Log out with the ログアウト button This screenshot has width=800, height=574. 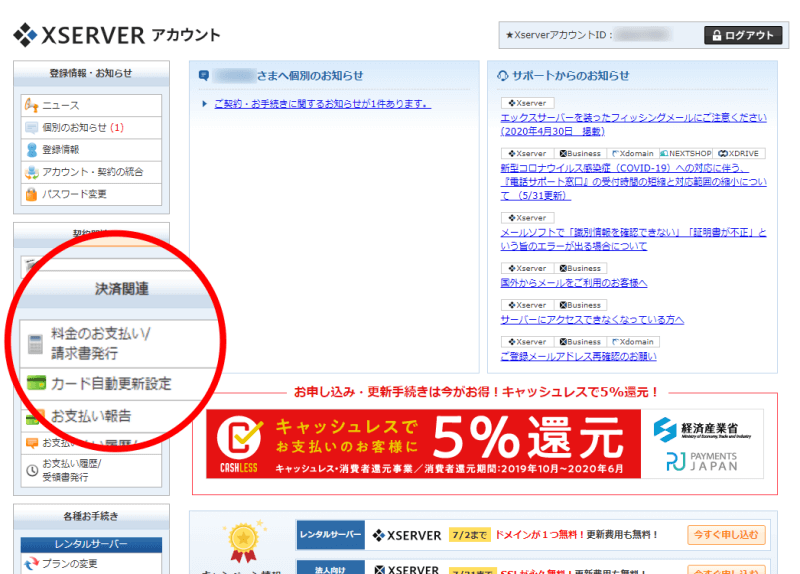(743, 35)
